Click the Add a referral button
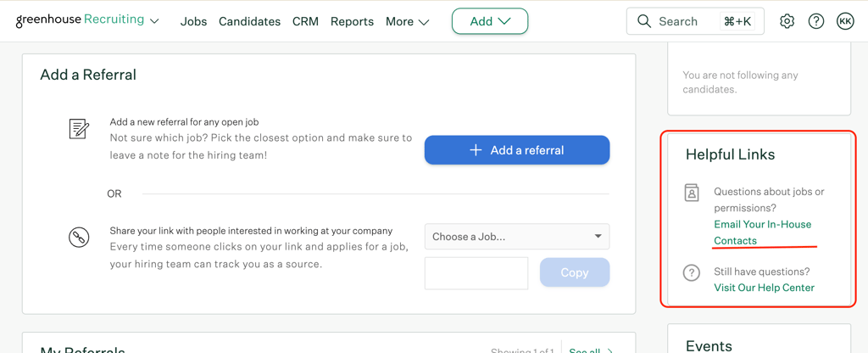The height and width of the screenshot is (353, 868). (x=517, y=150)
